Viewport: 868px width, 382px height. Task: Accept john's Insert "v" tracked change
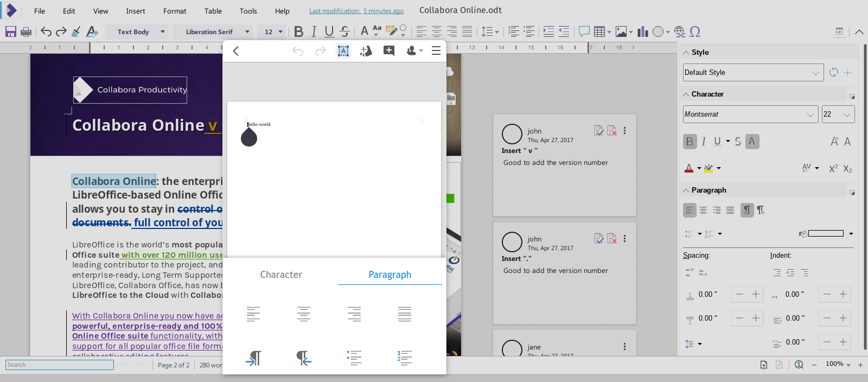(598, 130)
